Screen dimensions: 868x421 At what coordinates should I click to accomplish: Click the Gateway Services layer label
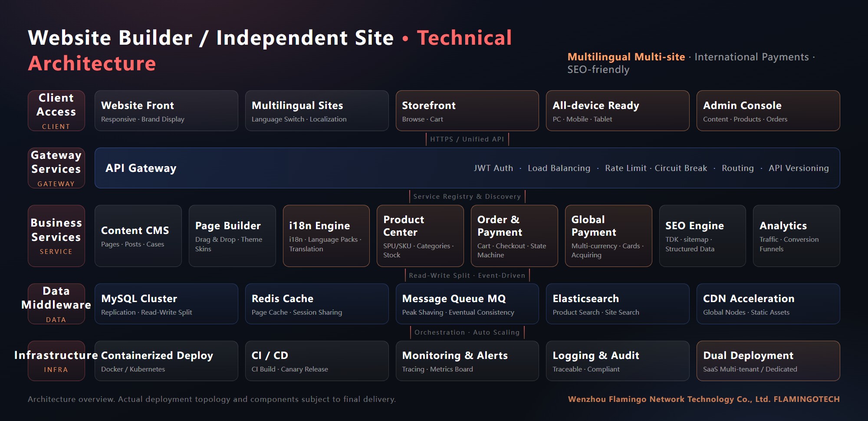tap(56, 168)
